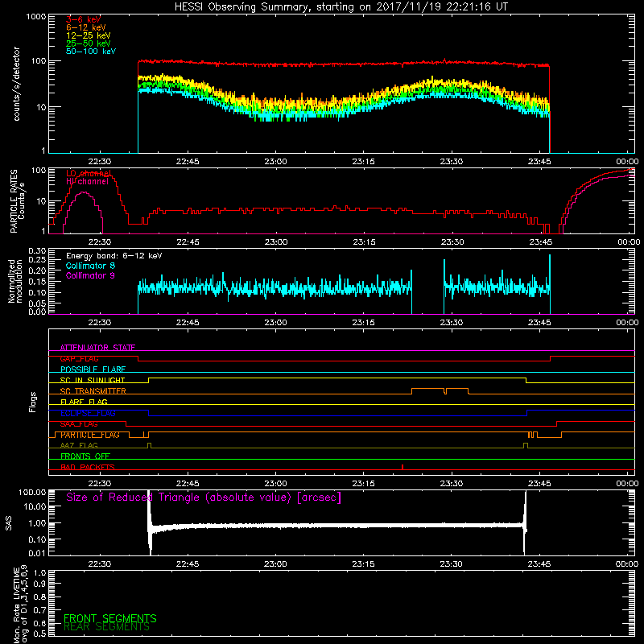
Task: Click the 23:00 tick label of counts plot
Action: tap(275, 162)
